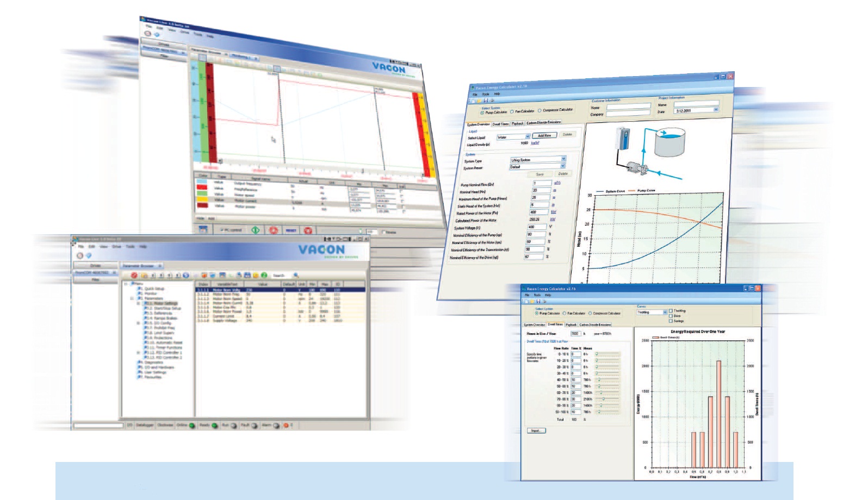Click the save floppy icon in the pump diagram window
The image size is (868, 500).
point(486,101)
